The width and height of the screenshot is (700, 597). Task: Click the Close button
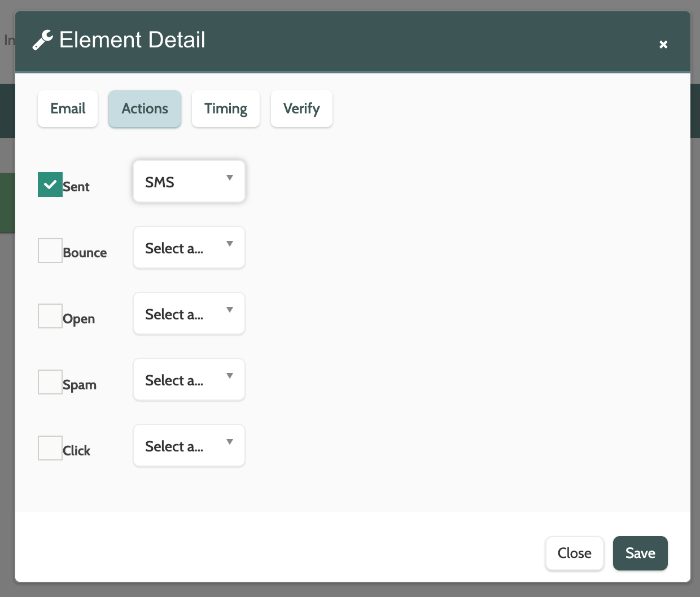[574, 553]
